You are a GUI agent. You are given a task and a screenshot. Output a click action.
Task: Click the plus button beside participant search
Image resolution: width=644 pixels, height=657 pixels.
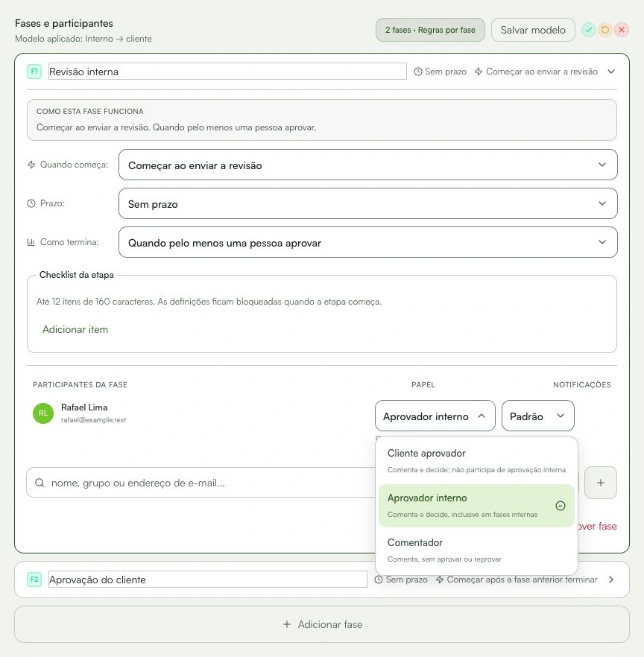point(601,483)
